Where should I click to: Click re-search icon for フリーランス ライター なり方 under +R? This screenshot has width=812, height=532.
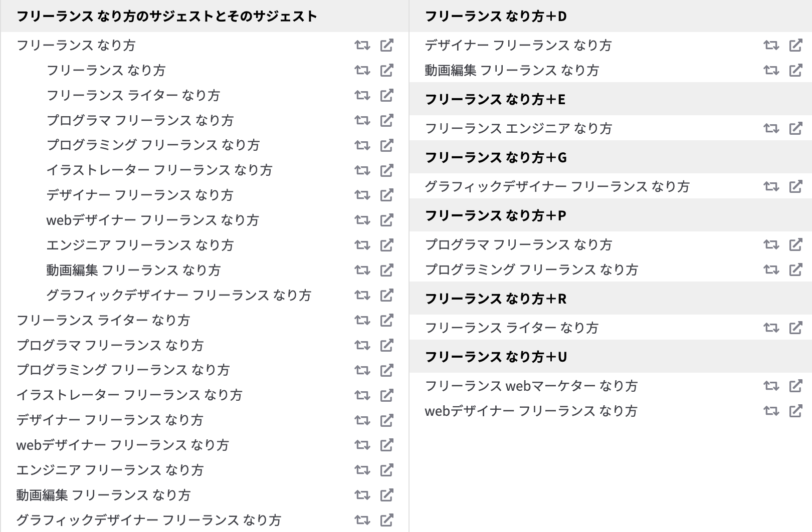coord(771,328)
